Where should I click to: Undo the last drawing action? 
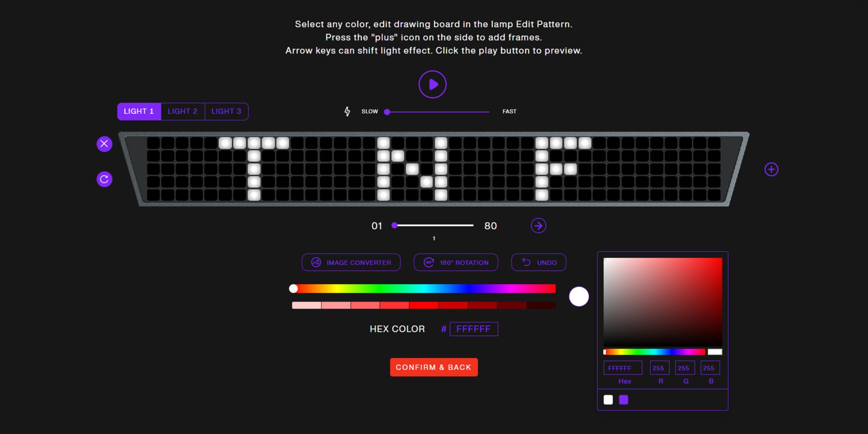click(538, 262)
